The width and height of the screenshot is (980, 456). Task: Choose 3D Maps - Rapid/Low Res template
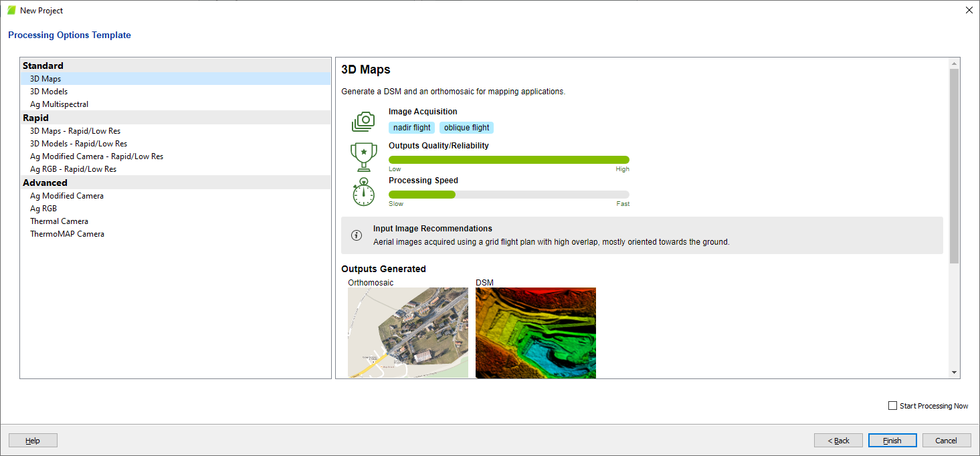pyautogui.click(x=75, y=131)
